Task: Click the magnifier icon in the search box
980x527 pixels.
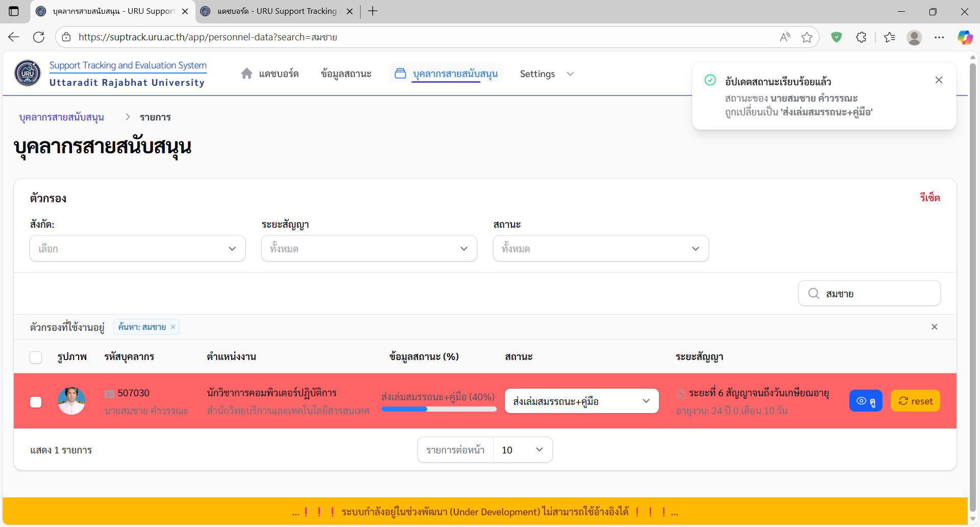Action: pyautogui.click(x=814, y=293)
